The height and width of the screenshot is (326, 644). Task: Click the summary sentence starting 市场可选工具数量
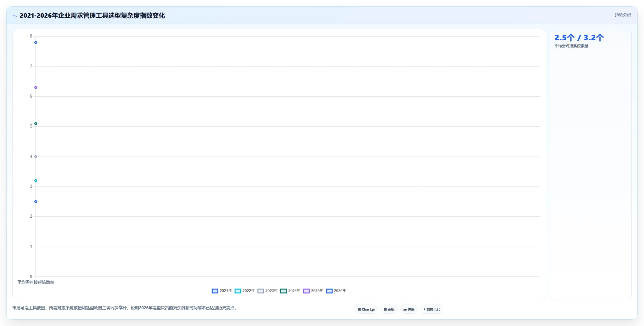(124, 308)
